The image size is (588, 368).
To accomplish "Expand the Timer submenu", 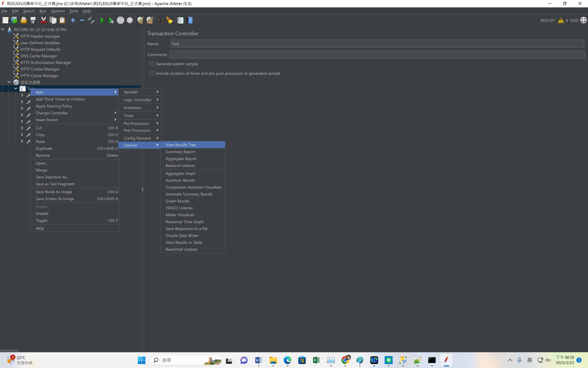I will click(x=140, y=116).
